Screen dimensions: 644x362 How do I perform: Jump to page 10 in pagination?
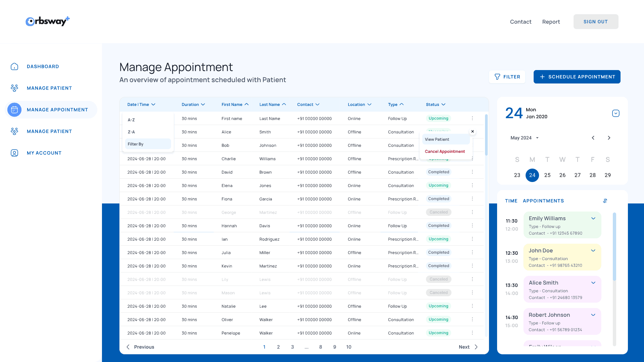click(x=349, y=347)
